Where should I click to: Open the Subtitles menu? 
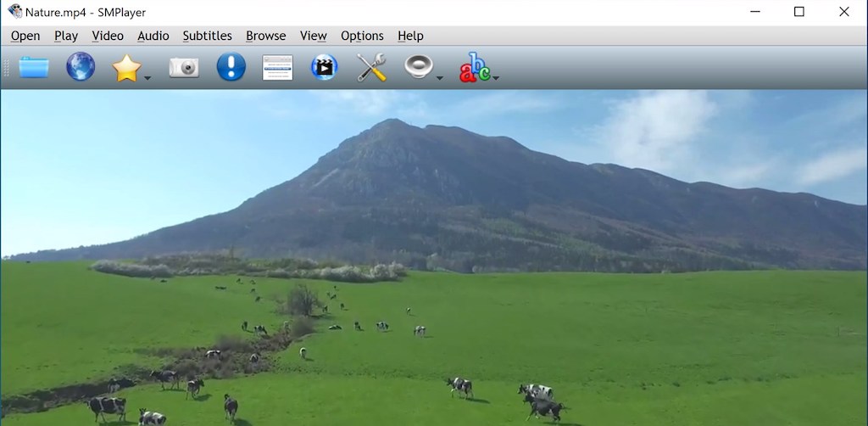point(207,36)
